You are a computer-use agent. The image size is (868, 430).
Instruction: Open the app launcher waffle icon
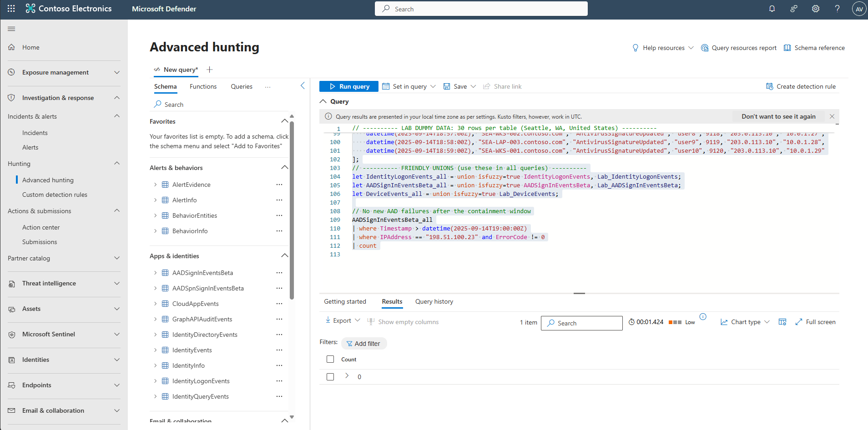point(11,9)
